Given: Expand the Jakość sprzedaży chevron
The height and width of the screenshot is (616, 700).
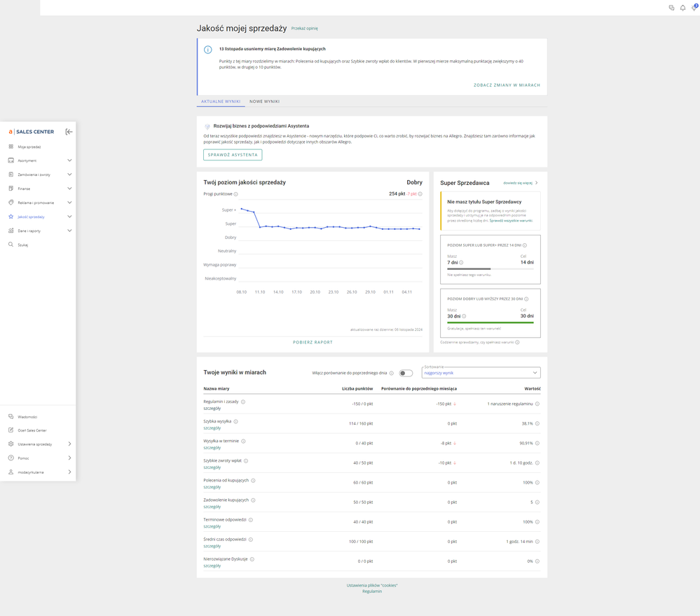Looking at the screenshot, I should pos(69,217).
